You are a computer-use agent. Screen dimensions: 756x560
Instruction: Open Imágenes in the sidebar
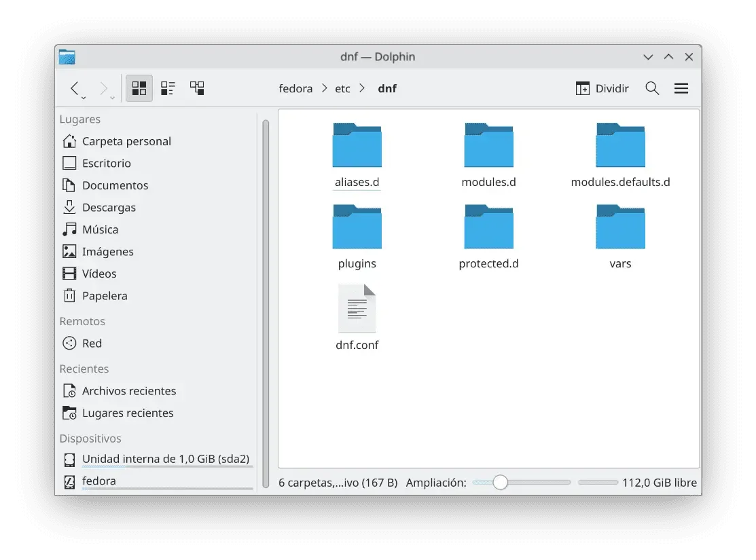coord(157,252)
